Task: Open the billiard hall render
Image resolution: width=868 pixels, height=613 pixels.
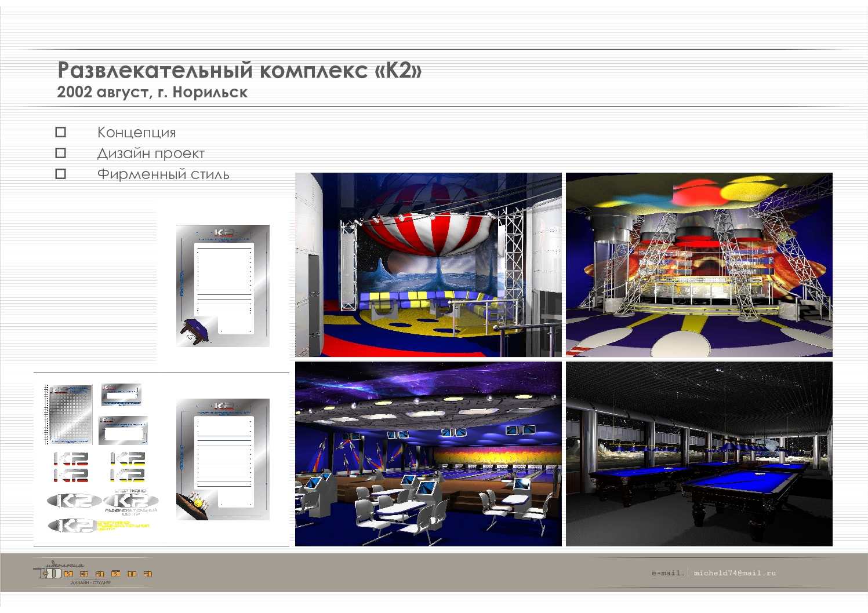Action: click(699, 454)
